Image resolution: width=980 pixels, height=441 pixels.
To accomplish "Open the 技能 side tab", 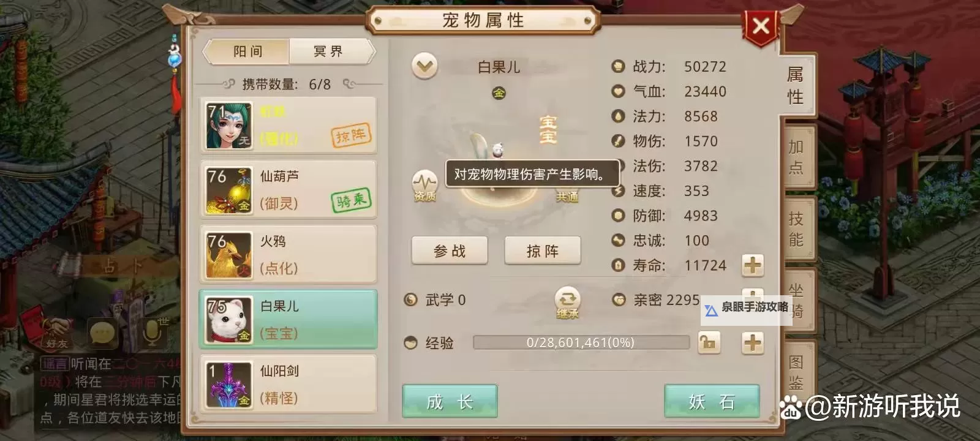I will pos(796,228).
